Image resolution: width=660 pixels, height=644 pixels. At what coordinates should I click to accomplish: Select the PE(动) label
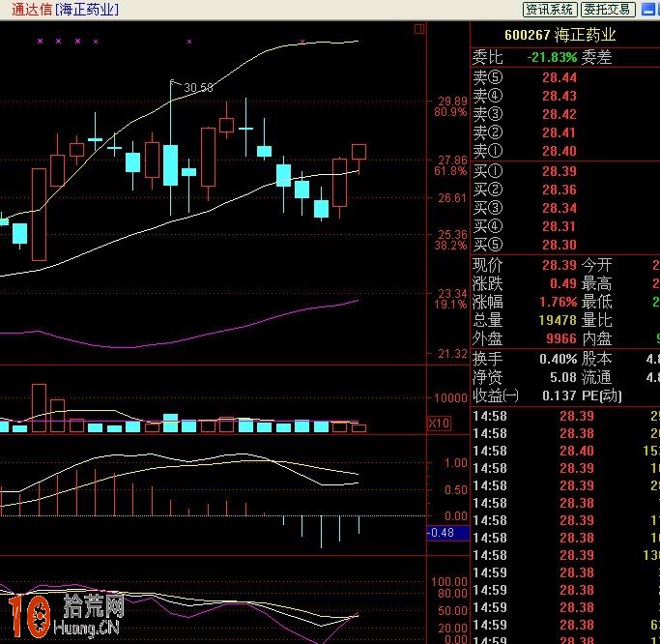pos(601,395)
